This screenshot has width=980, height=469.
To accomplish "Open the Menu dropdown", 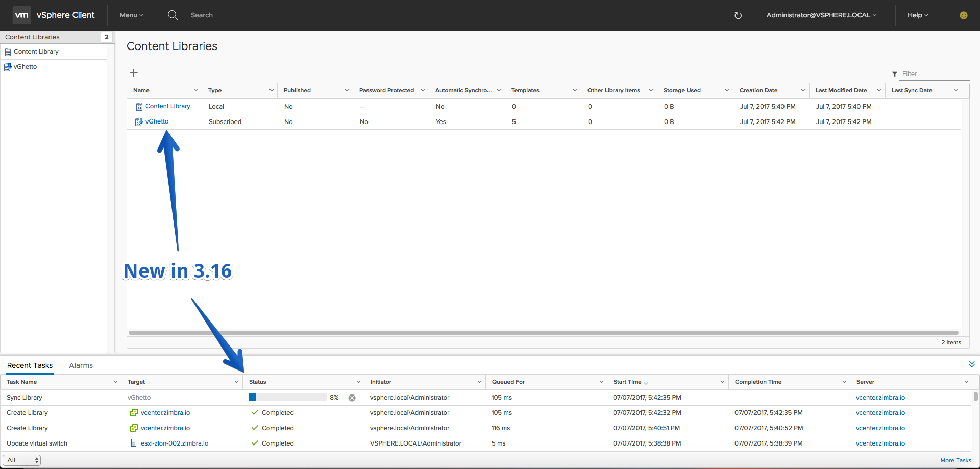I will [131, 15].
